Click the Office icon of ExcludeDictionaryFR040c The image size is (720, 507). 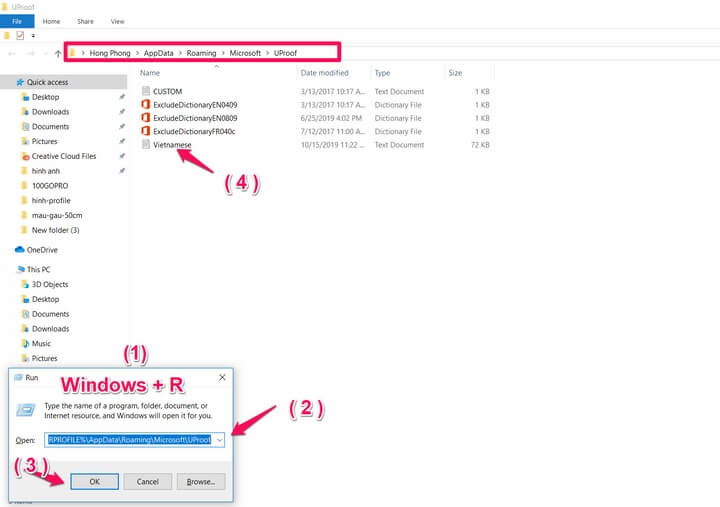click(x=146, y=131)
